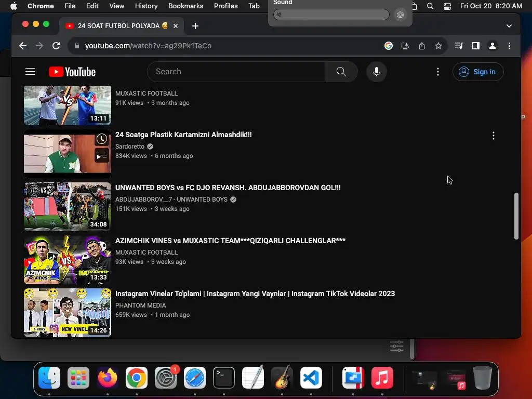Select the 24 SOAT FUTBOL POLYADA tab
532x399 pixels.
[x=122, y=26]
